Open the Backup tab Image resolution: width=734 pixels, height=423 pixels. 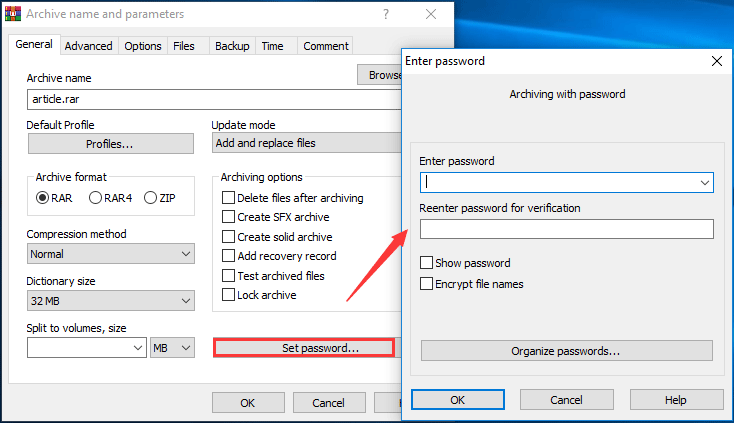(x=232, y=46)
